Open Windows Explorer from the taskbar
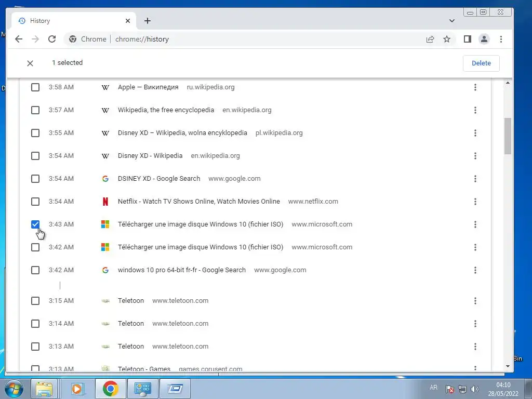The height and width of the screenshot is (399, 532). click(x=44, y=389)
